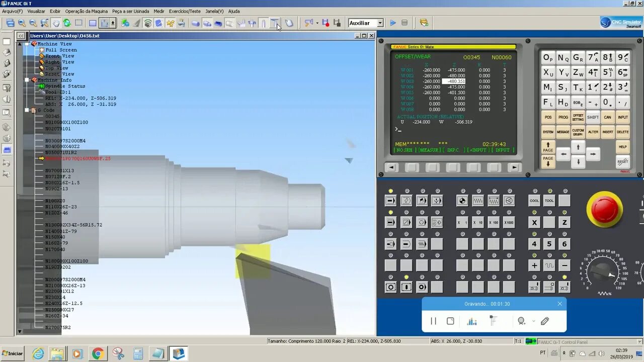The image size is (644, 362).
Task: Toggle the TOOL button on machine panel
Action: tap(549, 201)
